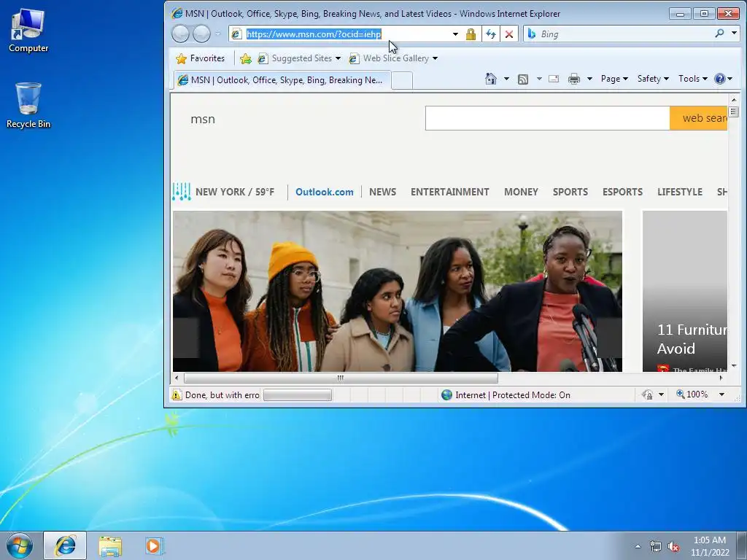Click the magnifier search icon in Bing box

(x=719, y=33)
